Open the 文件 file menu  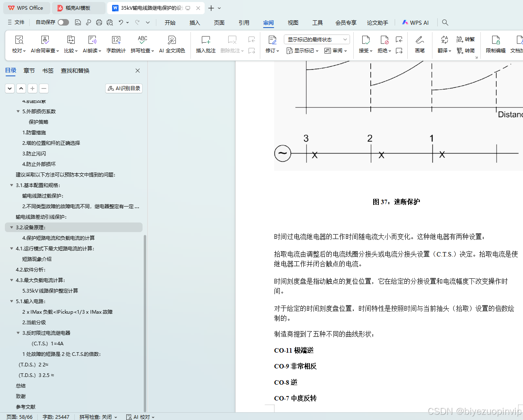(16, 22)
